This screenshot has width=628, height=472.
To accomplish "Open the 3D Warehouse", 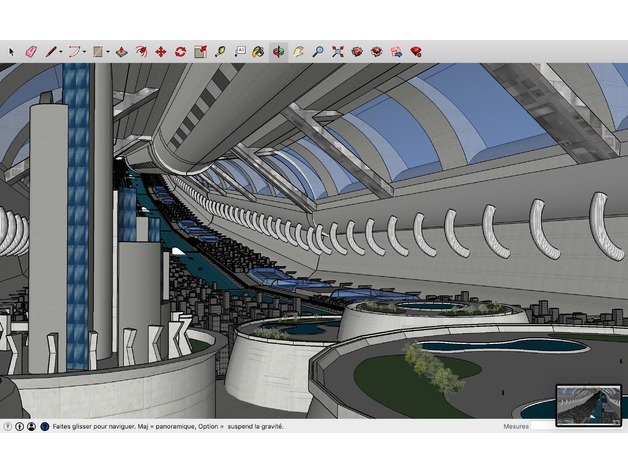I will (357, 51).
